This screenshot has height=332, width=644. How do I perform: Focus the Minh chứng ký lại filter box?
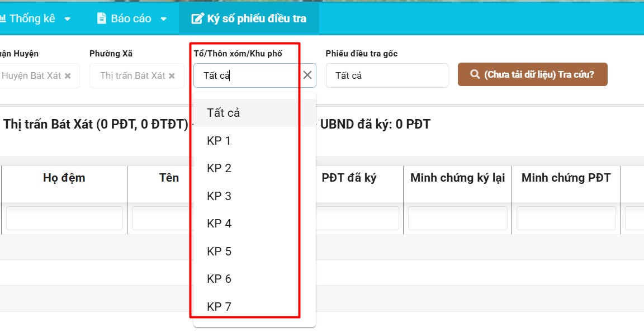tap(457, 219)
